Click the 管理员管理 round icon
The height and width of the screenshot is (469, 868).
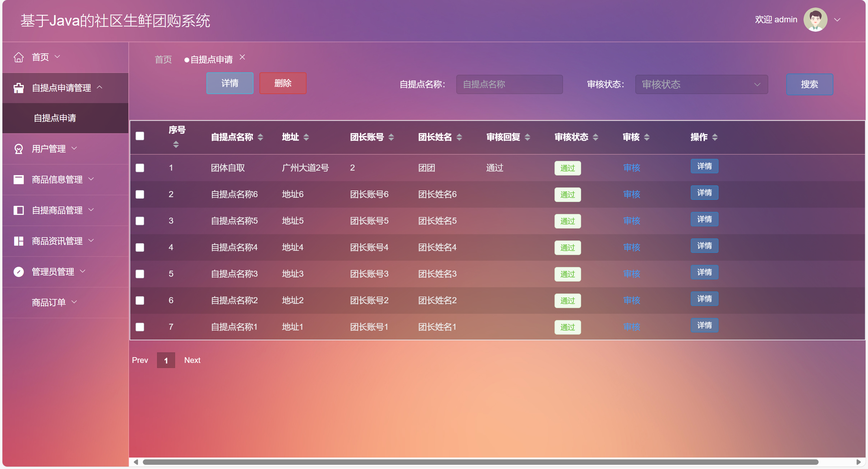click(18, 272)
